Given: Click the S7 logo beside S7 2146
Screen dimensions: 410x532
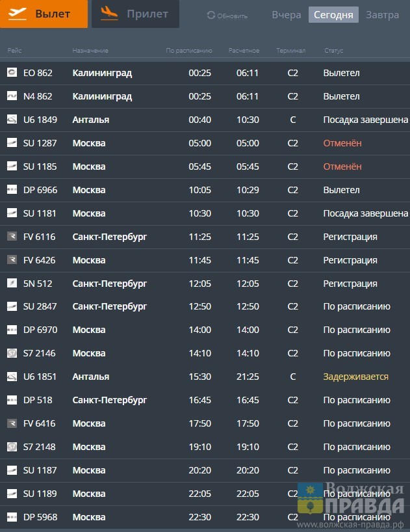Looking at the screenshot, I should tap(12, 353).
